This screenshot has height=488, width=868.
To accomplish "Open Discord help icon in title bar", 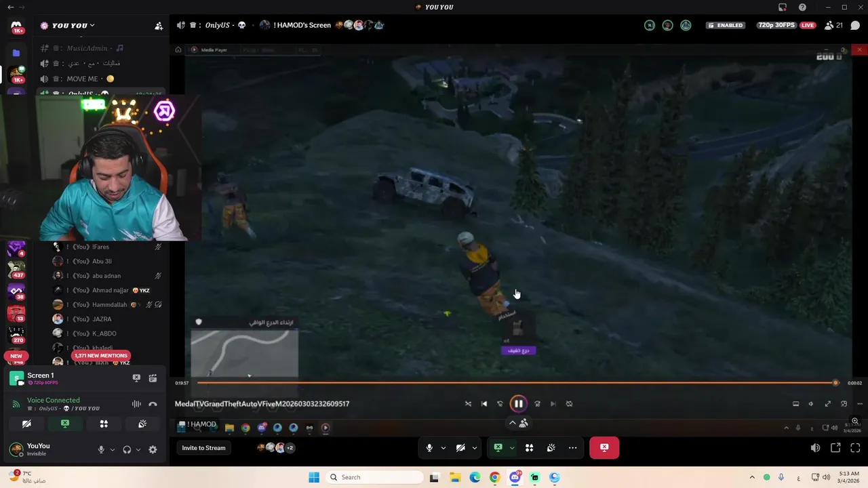I will 803,7.
